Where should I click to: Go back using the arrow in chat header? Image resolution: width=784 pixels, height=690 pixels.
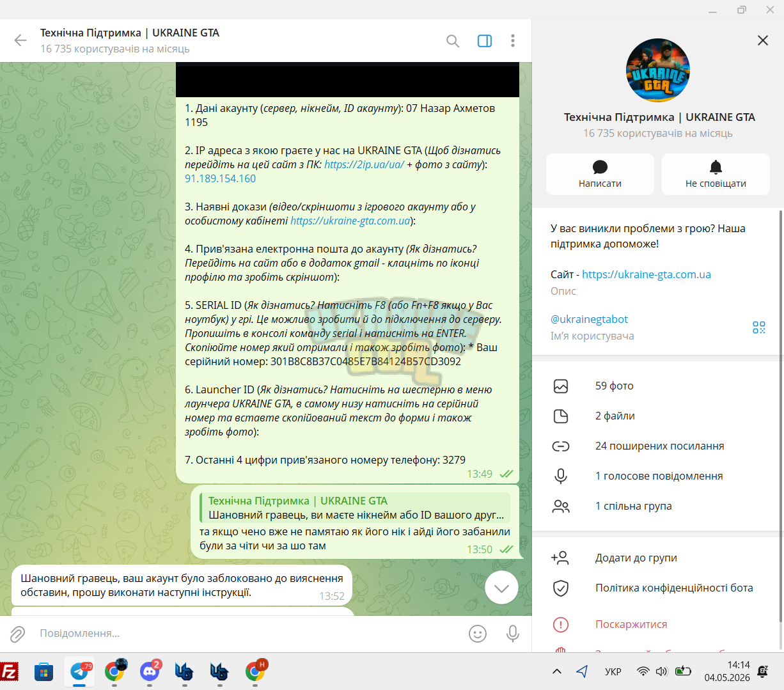coord(20,41)
